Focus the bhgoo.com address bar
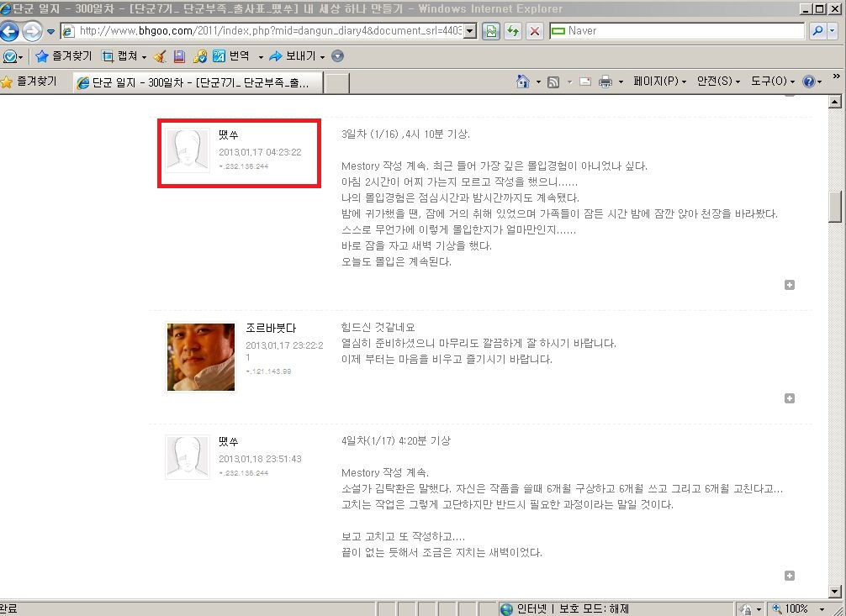The height and width of the screenshot is (616, 846). tap(262, 31)
